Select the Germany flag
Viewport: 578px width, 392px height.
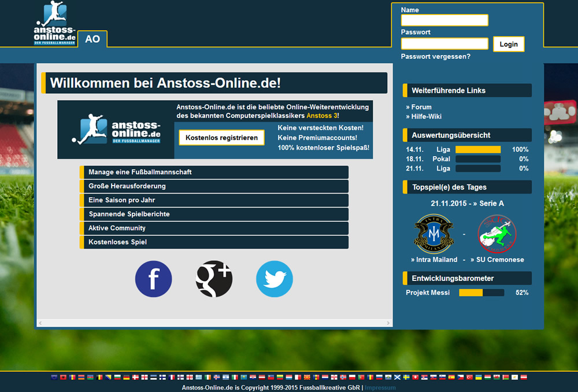tap(127, 377)
